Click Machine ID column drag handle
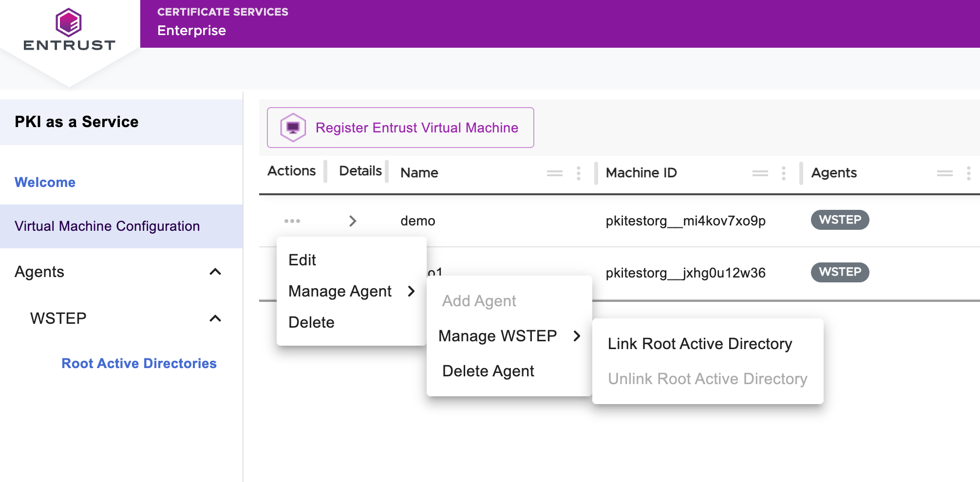980x482 pixels. 760,173
